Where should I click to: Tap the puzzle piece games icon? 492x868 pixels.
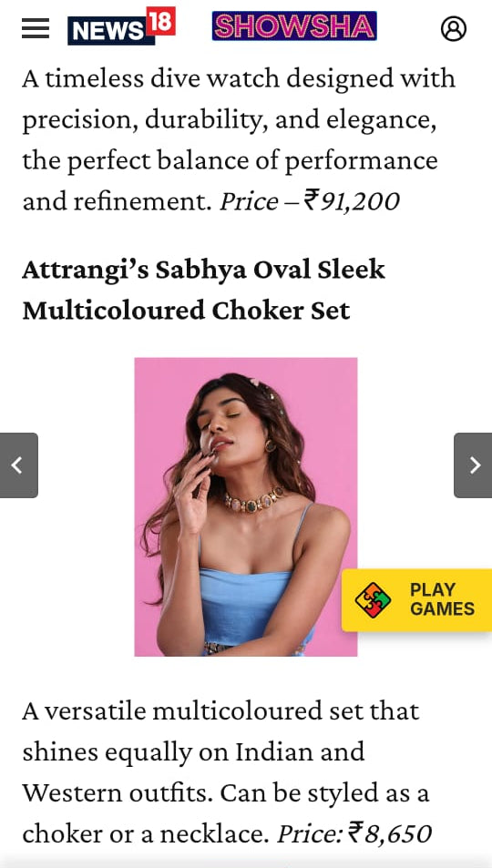click(373, 600)
